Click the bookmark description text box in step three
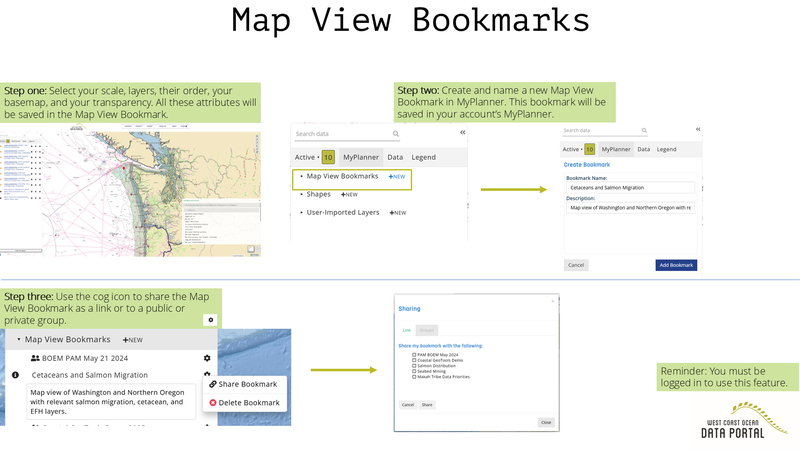The image size is (800, 450). [111, 402]
